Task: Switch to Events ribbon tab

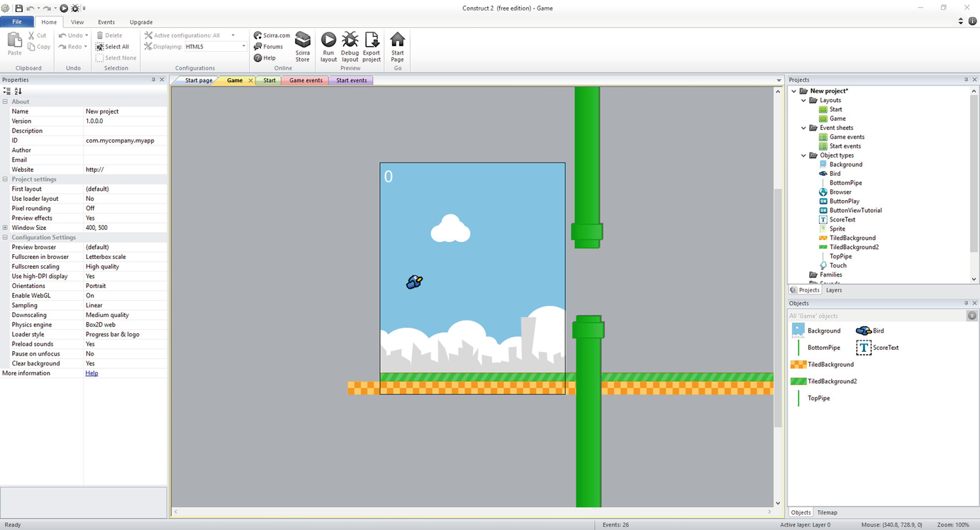Action: tap(106, 22)
